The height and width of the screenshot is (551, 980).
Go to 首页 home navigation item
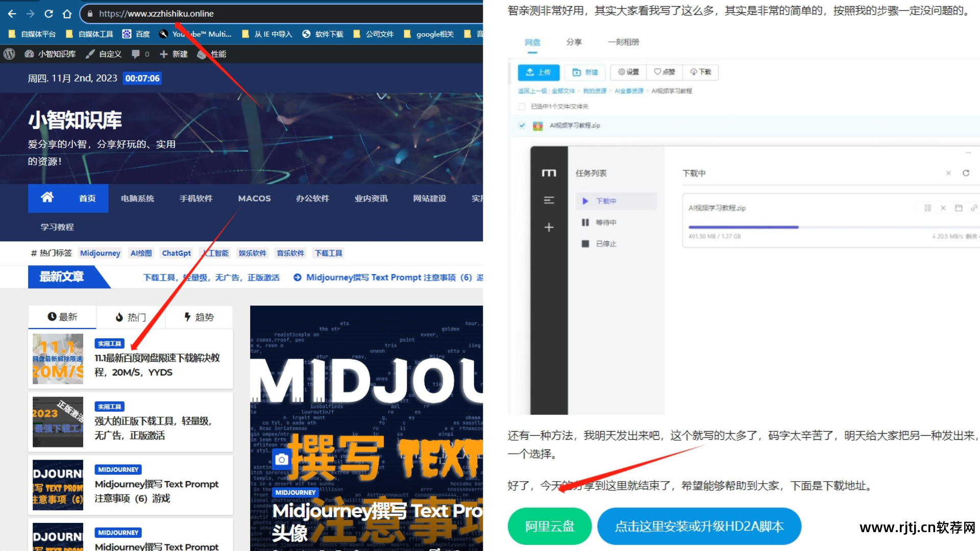[x=68, y=198]
